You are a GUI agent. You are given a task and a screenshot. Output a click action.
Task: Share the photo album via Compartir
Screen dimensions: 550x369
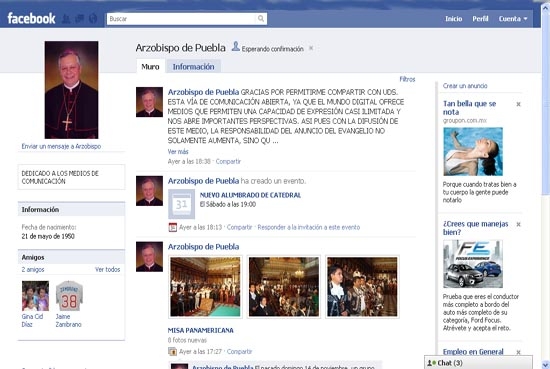click(x=239, y=351)
